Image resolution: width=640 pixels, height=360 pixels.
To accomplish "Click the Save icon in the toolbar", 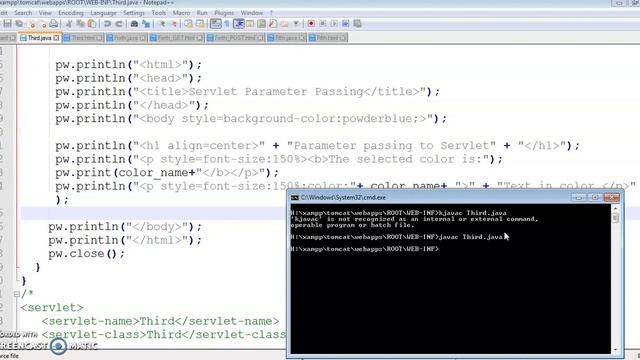I will point(8,24).
